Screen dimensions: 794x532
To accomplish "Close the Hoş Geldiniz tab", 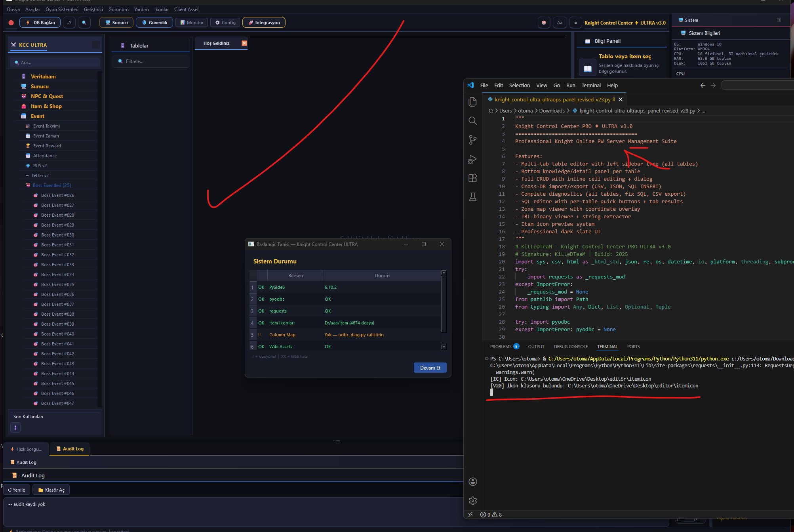I will pos(244,43).
